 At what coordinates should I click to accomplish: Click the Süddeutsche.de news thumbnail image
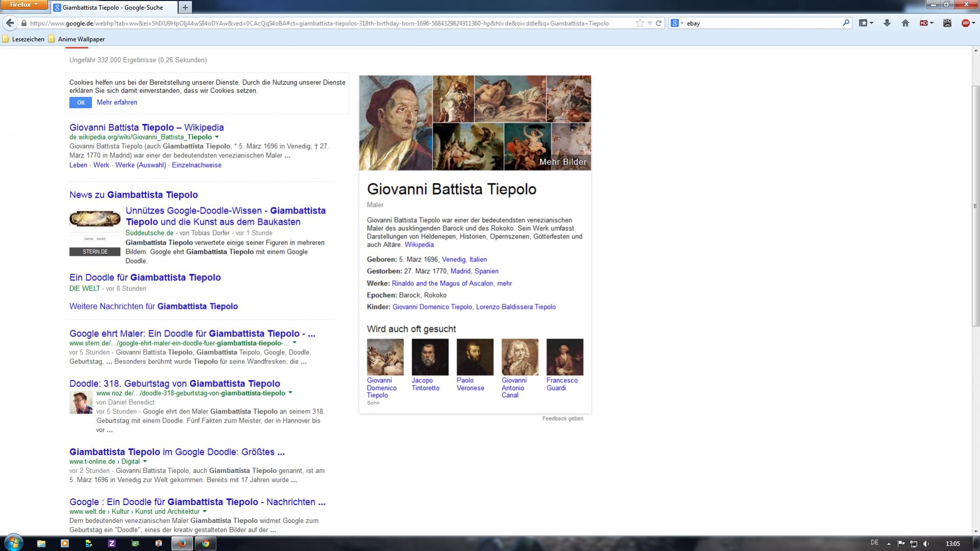pyautogui.click(x=95, y=233)
